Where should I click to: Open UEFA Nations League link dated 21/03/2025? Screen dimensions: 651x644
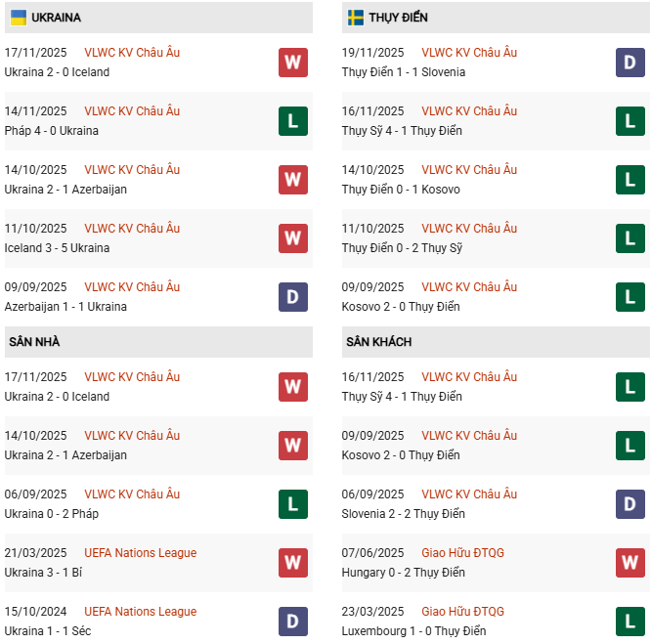[x=140, y=553]
